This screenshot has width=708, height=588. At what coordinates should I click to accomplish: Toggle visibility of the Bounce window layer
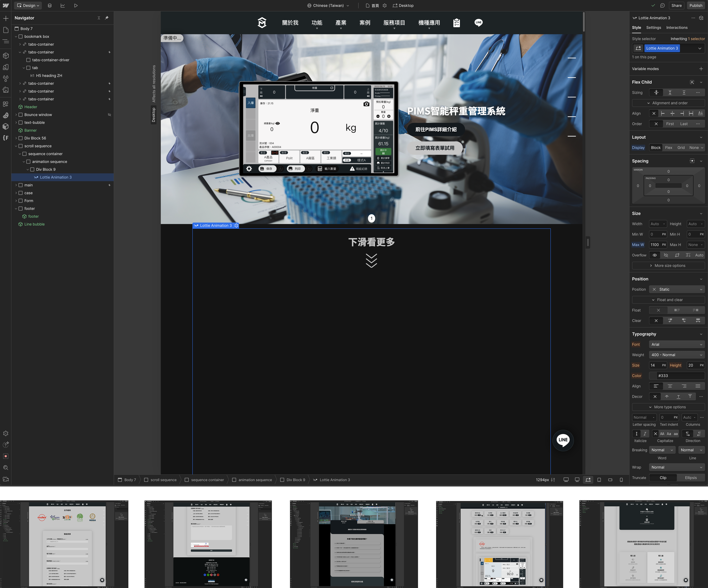point(109,115)
